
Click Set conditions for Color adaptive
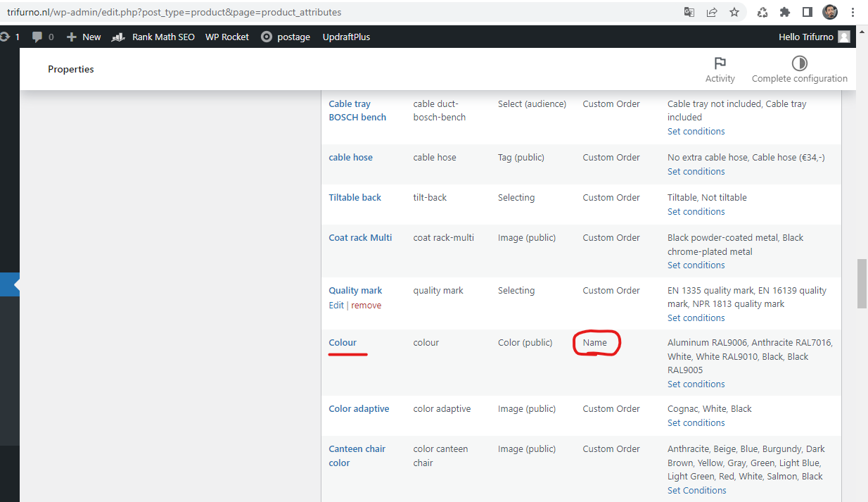696,423
